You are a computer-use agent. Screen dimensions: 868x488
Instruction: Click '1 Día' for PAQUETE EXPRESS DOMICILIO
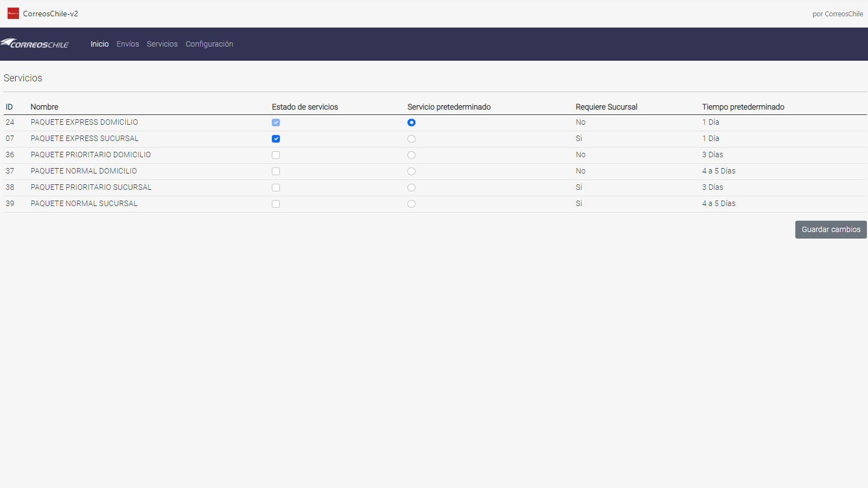pos(711,122)
